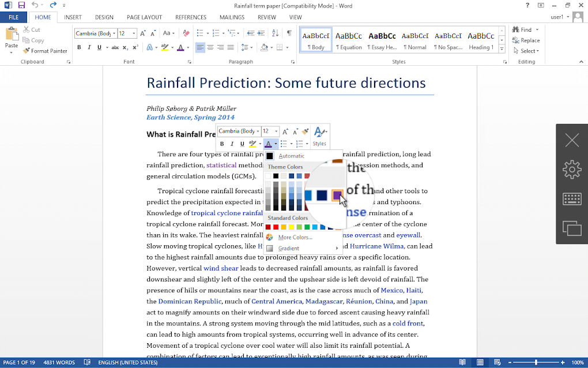Toggle Show/Hide paragraph marks
588x368 pixels.
tap(289, 33)
